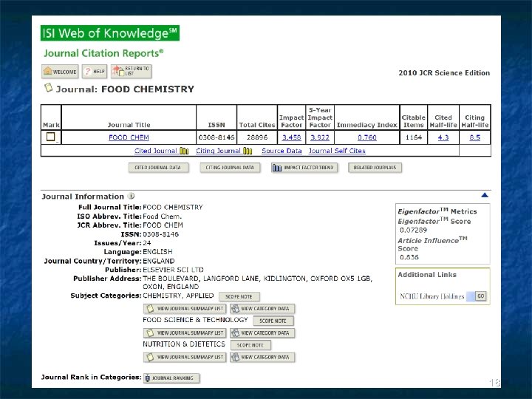Click the Issues/Year value 24
Image resolution: width=532 pixels, height=399 pixels.
146,243
